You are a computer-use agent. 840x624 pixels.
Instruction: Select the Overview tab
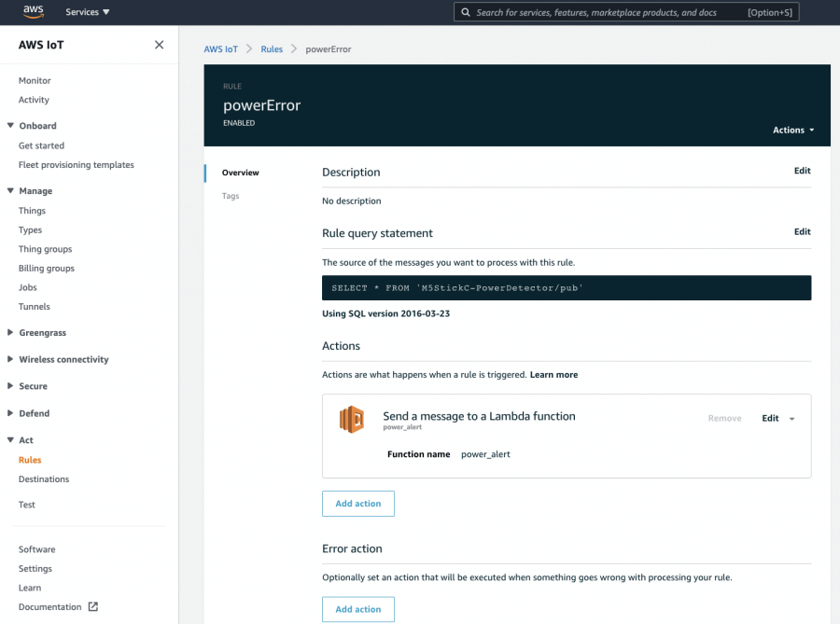tap(241, 173)
